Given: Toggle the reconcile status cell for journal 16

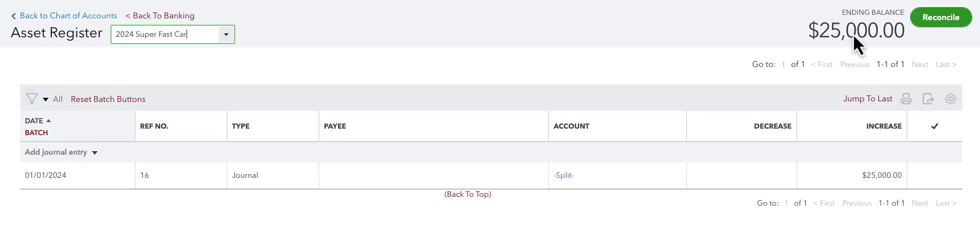Looking at the screenshot, I should coord(934,175).
